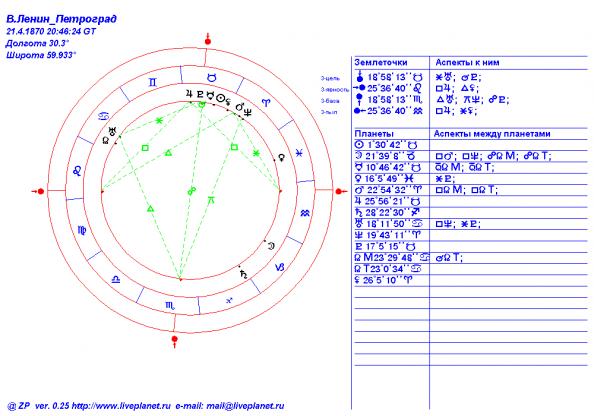Click the Moon row value 21°39'8''
Viewport: 594px width, 416px height.
(385, 156)
